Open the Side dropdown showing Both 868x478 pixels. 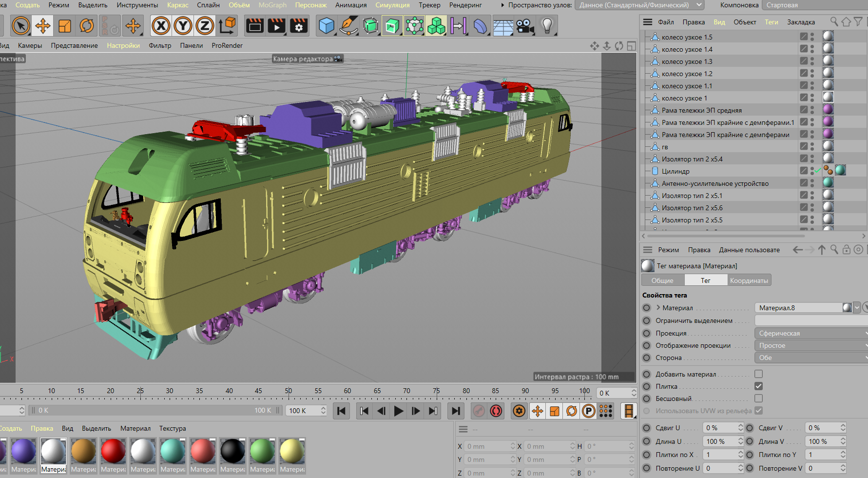pyautogui.click(x=810, y=358)
